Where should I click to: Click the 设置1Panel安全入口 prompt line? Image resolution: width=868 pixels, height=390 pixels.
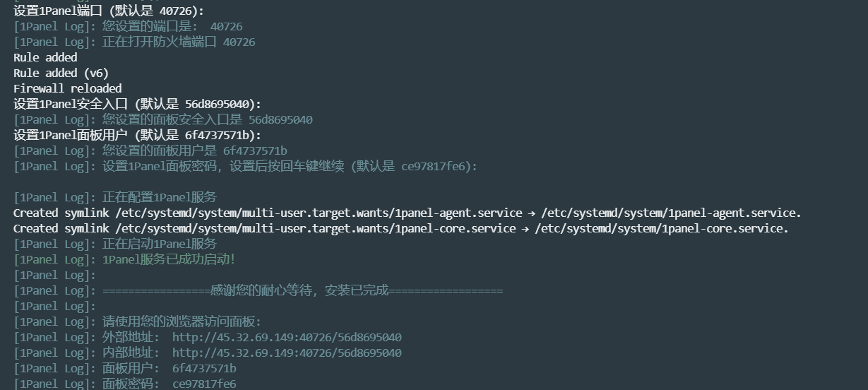pos(137,104)
